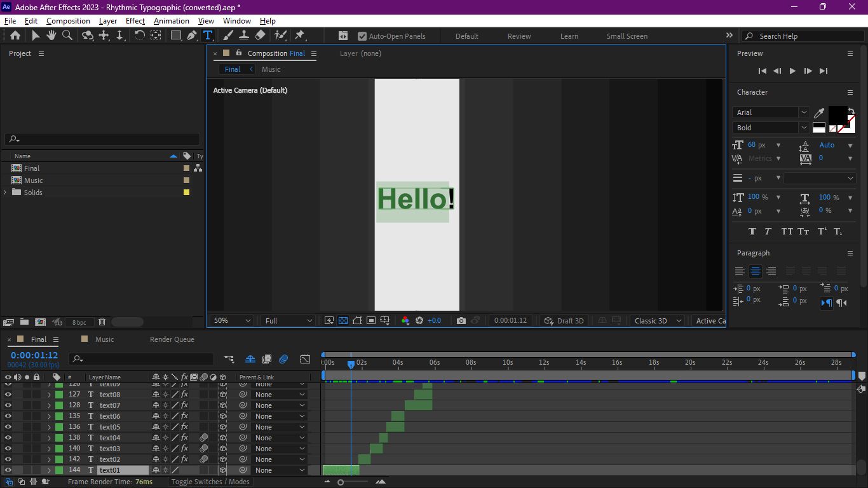Delete selected project item with trash icon
This screenshot has width=868, height=488.
point(102,322)
